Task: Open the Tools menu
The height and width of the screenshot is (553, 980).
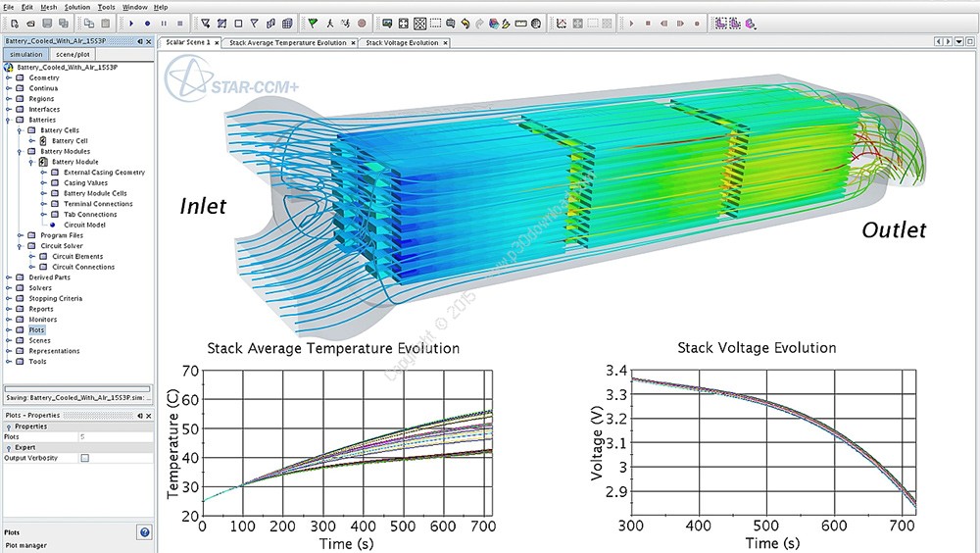Action: [106, 7]
